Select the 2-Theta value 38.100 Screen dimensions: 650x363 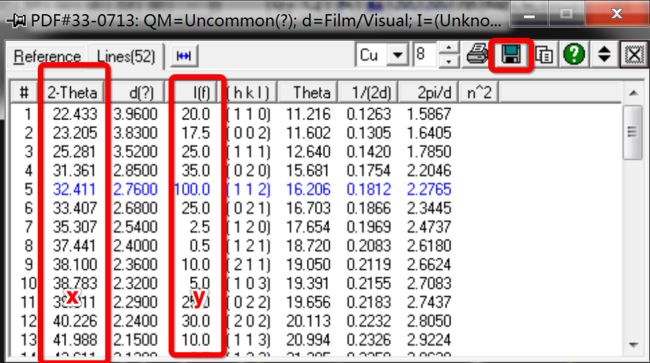coord(75,264)
